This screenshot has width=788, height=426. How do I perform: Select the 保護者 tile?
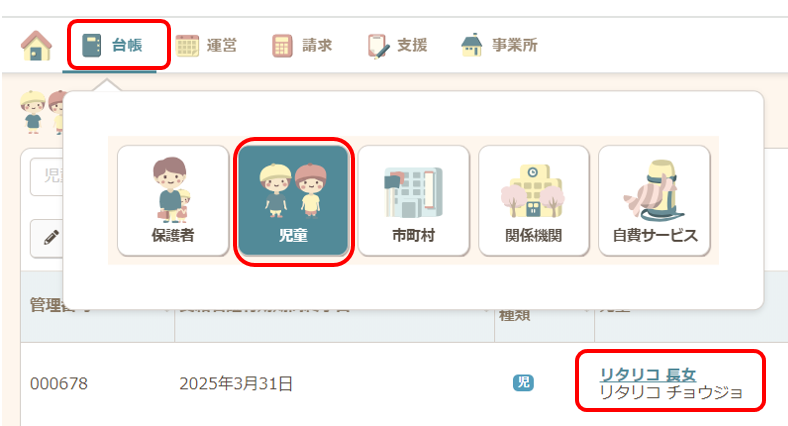pyautogui.click(x=173, y=201)
